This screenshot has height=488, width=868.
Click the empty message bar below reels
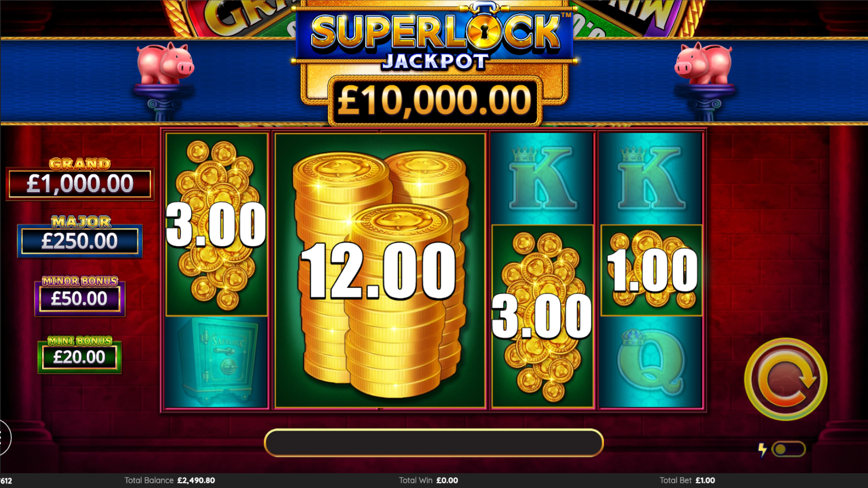(434, 443)
